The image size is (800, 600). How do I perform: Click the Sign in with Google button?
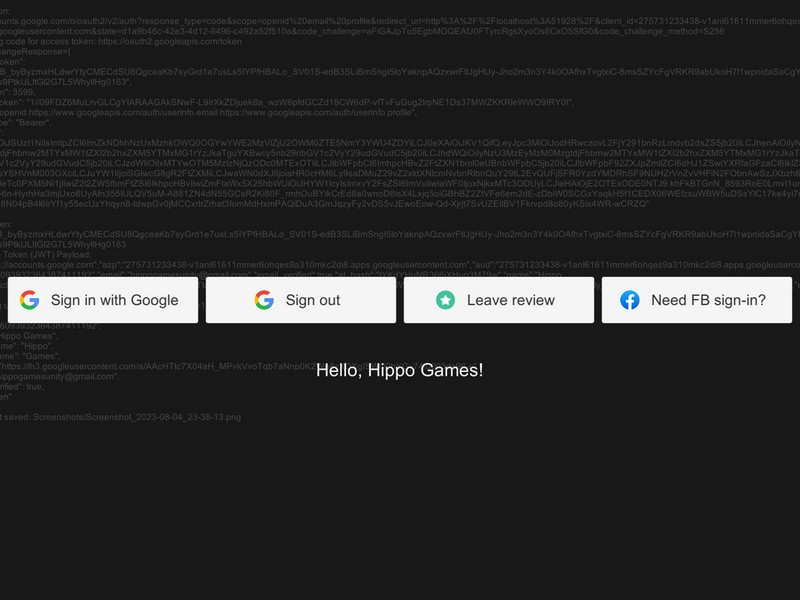[x=103, y=300]
